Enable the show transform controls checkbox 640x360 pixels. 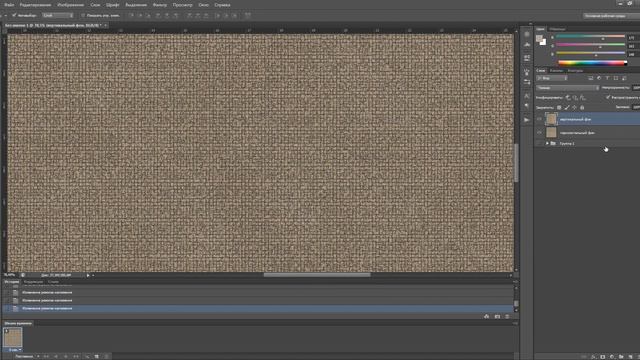point(83,15)
